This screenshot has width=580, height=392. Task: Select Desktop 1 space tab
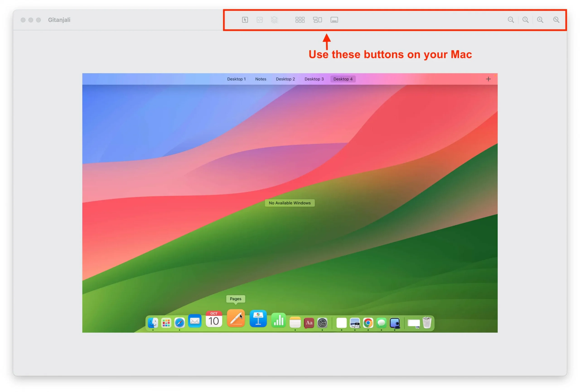pyautogui.click(x=236, y=79)
